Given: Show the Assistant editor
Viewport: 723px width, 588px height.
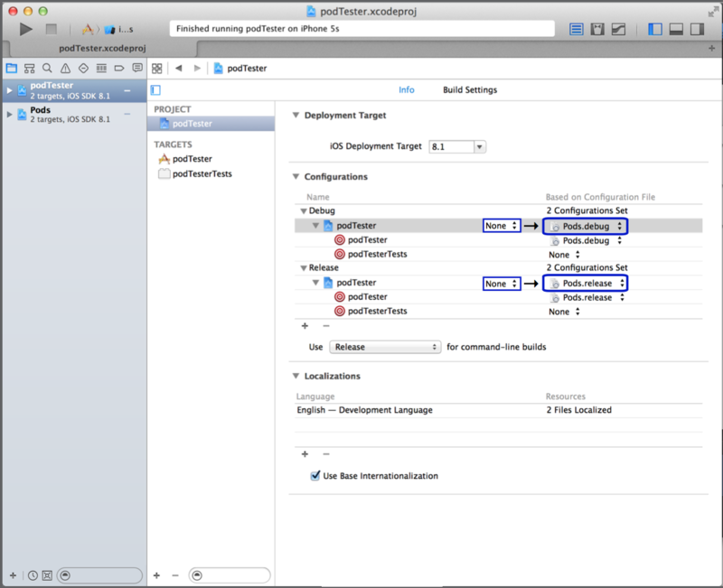Looking at the screenshot, I should pos(597,29).
